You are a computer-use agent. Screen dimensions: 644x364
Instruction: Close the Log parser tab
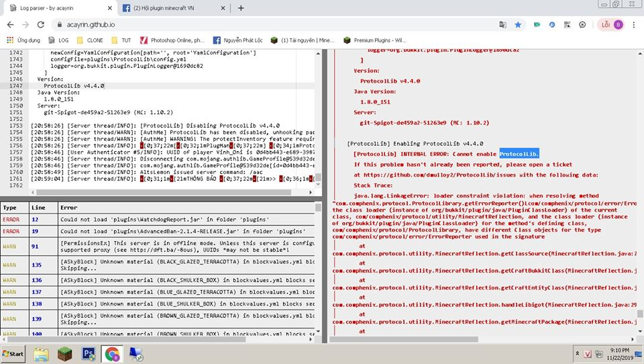point(109,8)
